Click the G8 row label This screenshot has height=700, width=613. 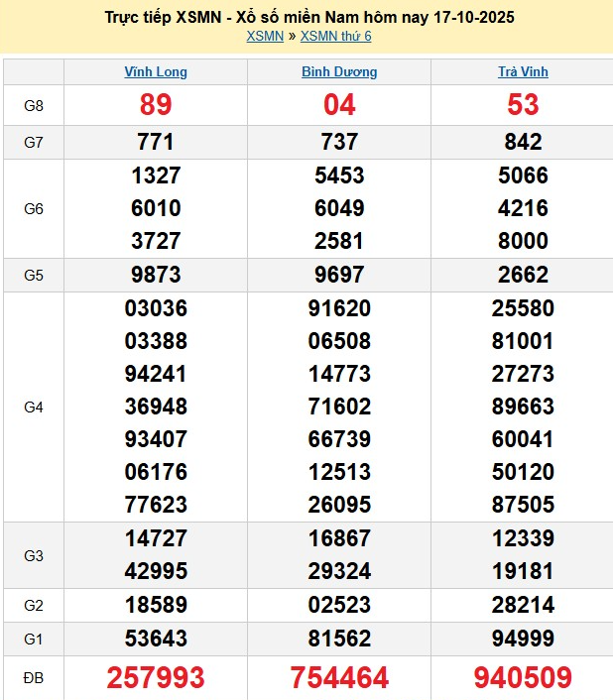click(x=34, y=105)
